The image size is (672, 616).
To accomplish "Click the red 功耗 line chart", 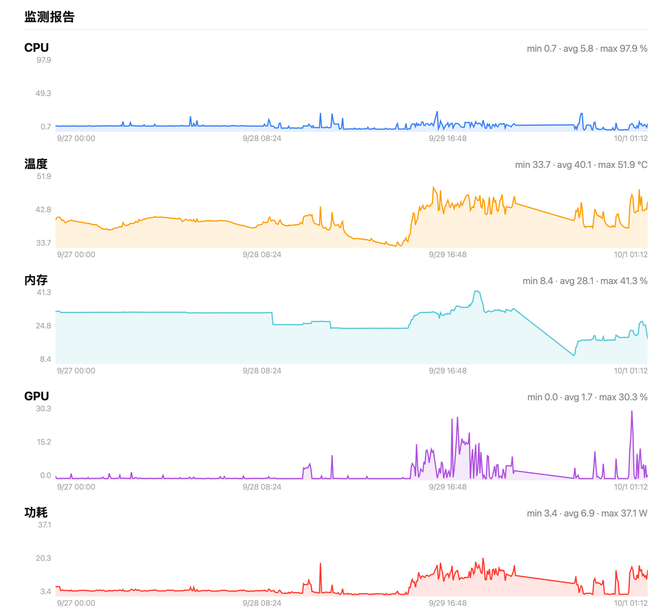I will pos(352,560).
